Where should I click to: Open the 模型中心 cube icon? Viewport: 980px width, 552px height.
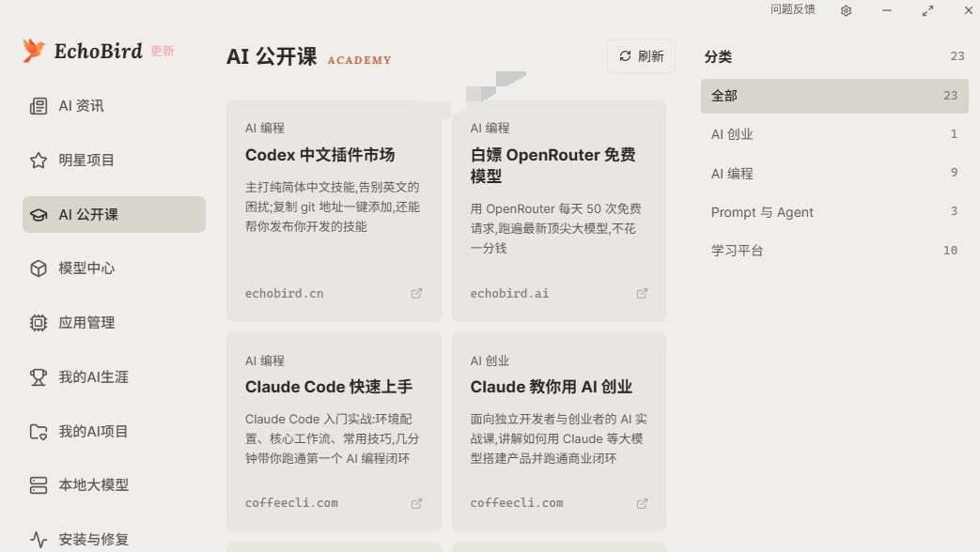click(39, 268)
